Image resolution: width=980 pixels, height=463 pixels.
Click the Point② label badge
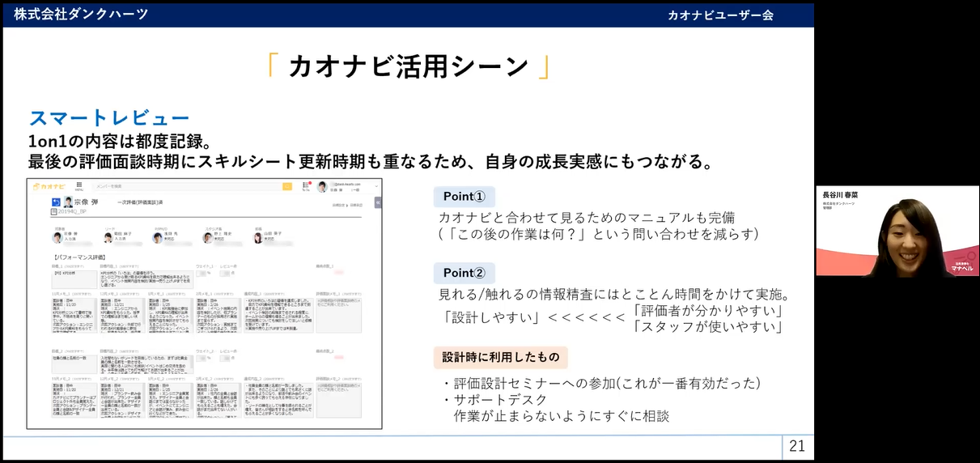(464, 273)
